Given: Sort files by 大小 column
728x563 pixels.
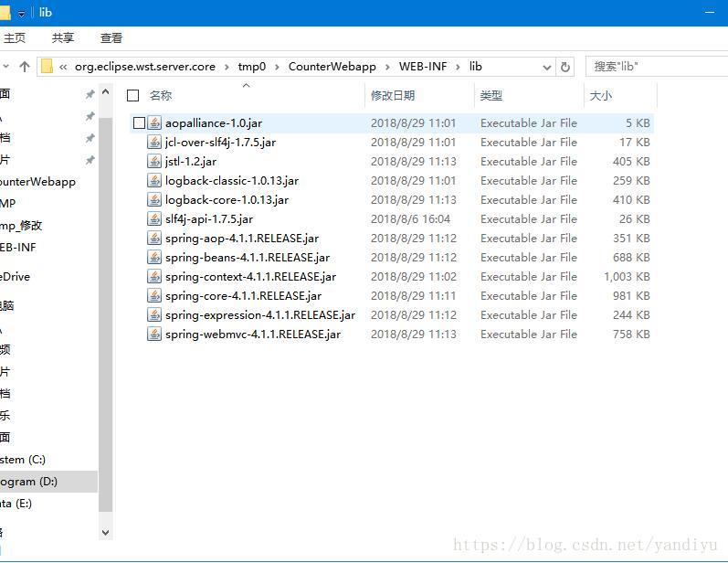Looking at the screenshot, I should (x=601, y=96).
